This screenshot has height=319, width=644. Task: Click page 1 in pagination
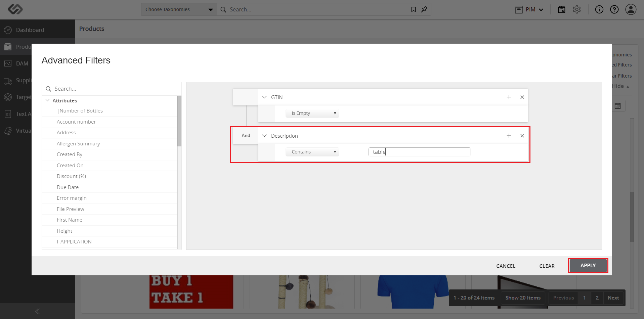[x=584, y=298]
